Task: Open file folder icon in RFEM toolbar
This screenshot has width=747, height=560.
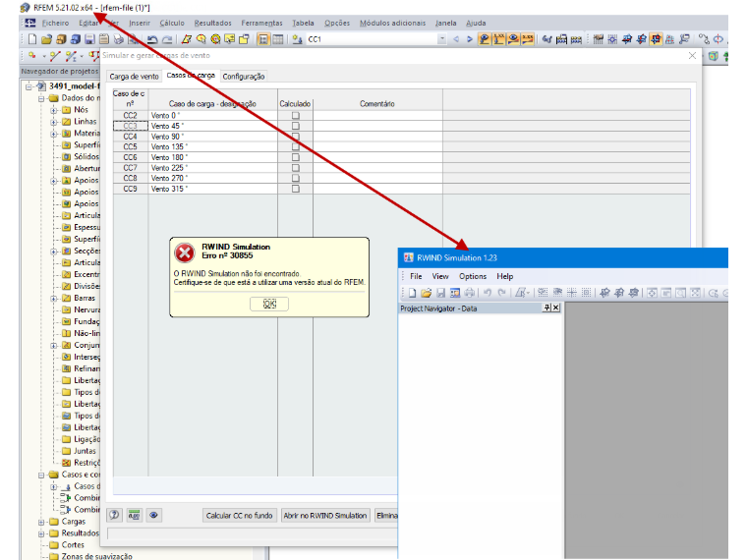Action: (x=46, y=39)
